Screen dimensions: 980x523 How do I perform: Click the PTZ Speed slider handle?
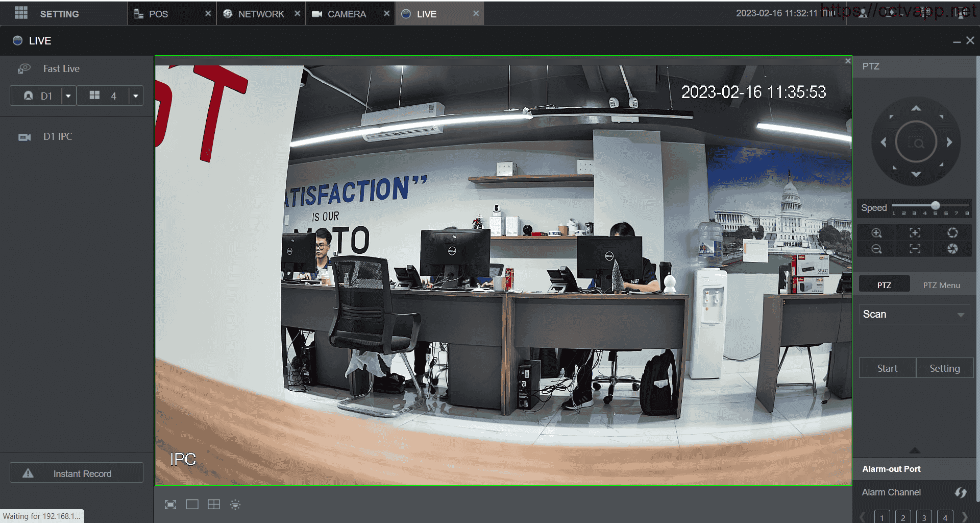point(935,206)
